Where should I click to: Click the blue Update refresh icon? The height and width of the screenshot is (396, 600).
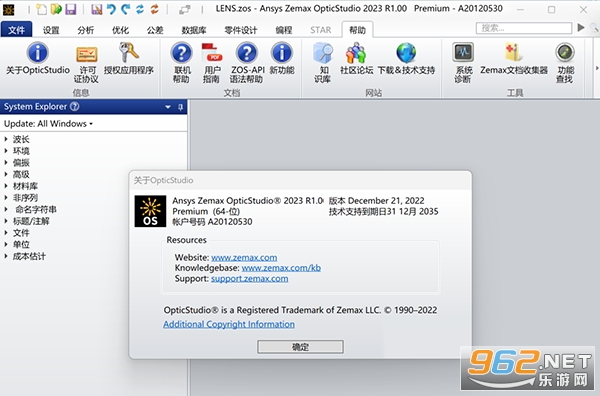pos(140,9)
